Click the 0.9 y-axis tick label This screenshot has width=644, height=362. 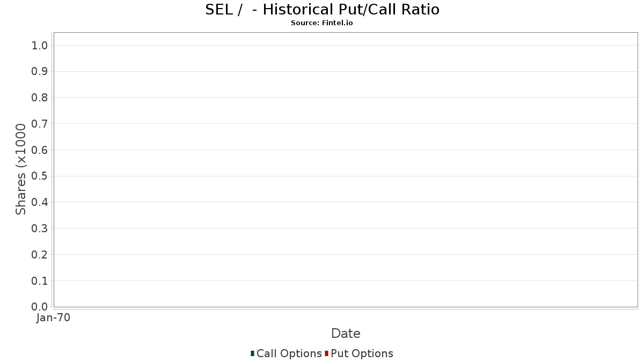click(x=40, y=72)
